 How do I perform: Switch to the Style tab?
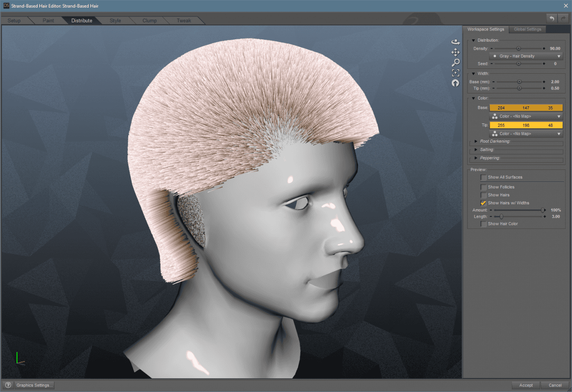pyautogui.click(x=115, y=20)
